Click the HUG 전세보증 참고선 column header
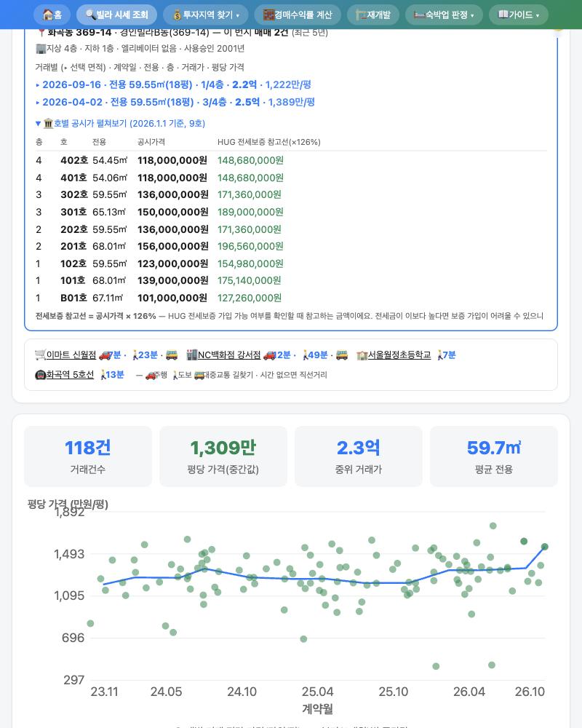This screenshot has height=728, width=582. pos(268,142)
